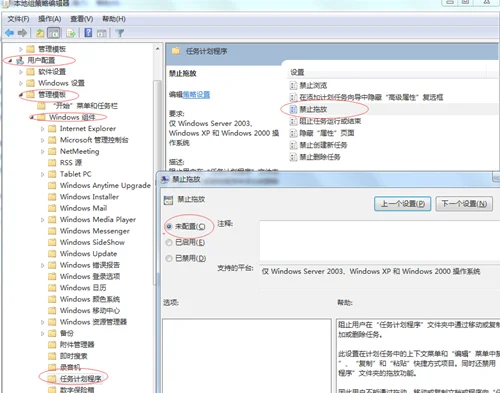Click the Windows Installer folder icon

coord(52,197)
